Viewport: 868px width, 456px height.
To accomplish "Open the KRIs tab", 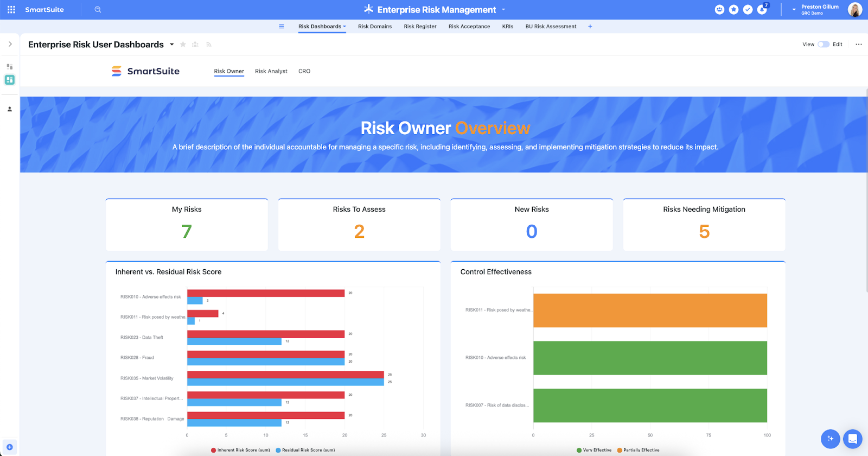I will point(507,27).
